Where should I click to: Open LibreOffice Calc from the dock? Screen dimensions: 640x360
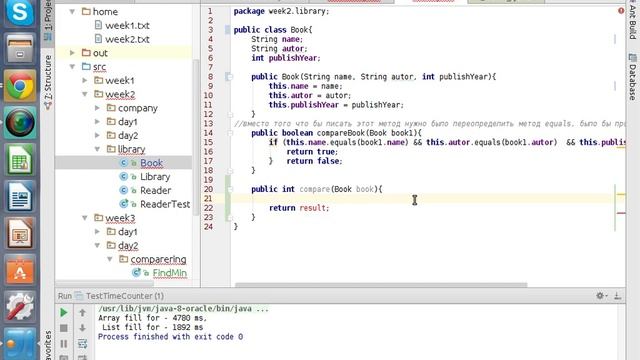tap(20, 160)
